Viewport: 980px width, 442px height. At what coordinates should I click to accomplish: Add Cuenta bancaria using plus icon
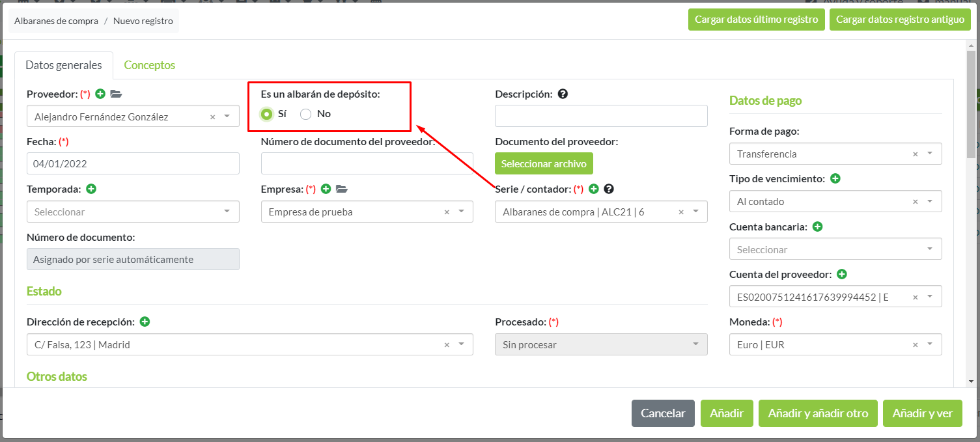click(x=818, y=227)
